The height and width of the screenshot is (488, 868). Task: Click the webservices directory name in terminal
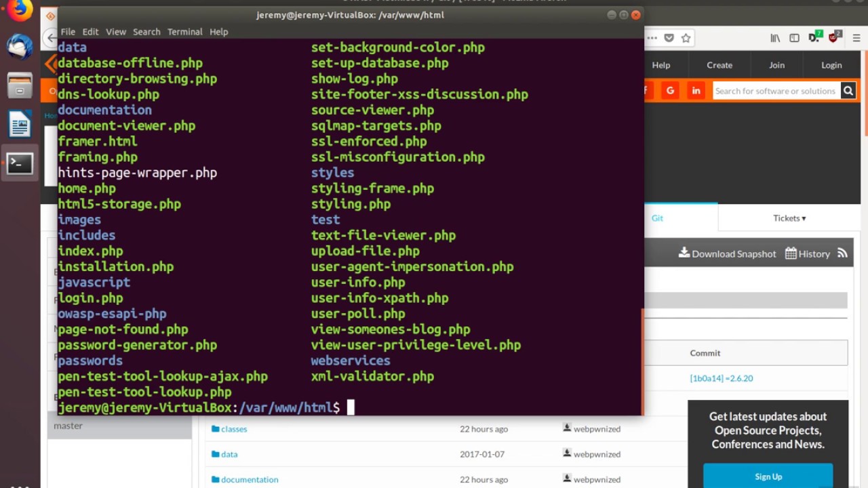pos(351,361)
